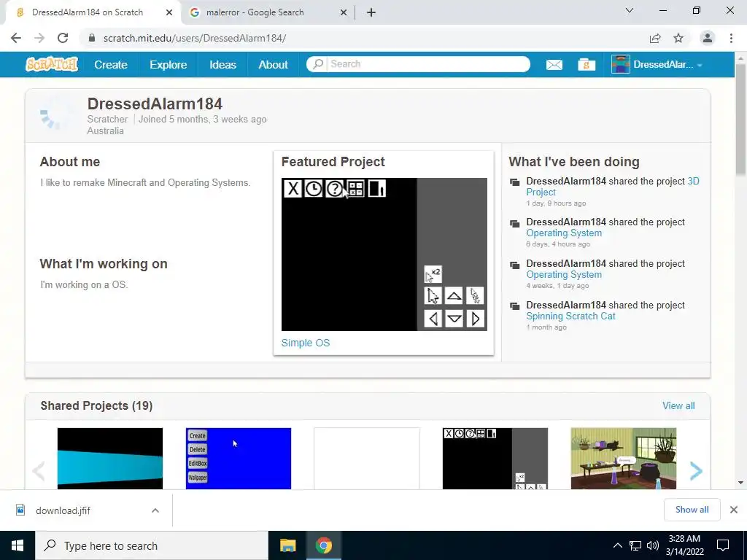Open the Windows Start menu
The image size is (747, 560).
pyautogui.click(x=18, y=545)
